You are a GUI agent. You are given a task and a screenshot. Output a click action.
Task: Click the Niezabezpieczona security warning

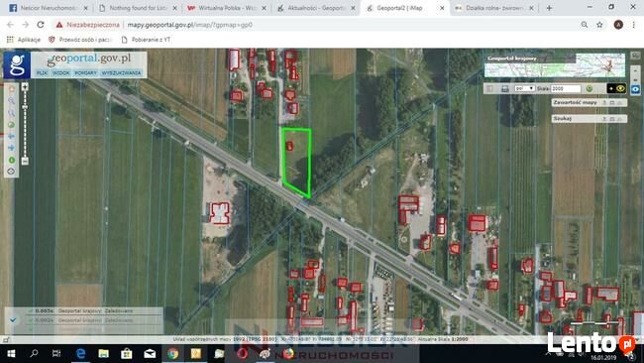pyautogui.click(x=88, y=25)
